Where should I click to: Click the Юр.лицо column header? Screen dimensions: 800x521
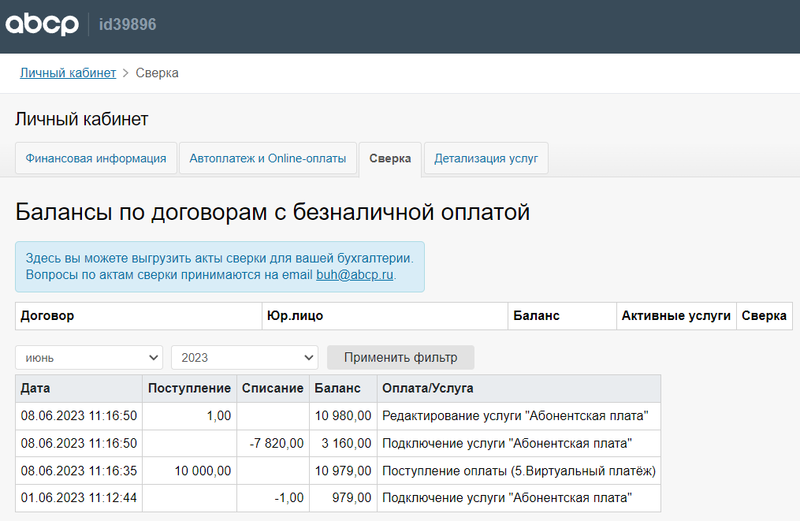click(294, 316)
